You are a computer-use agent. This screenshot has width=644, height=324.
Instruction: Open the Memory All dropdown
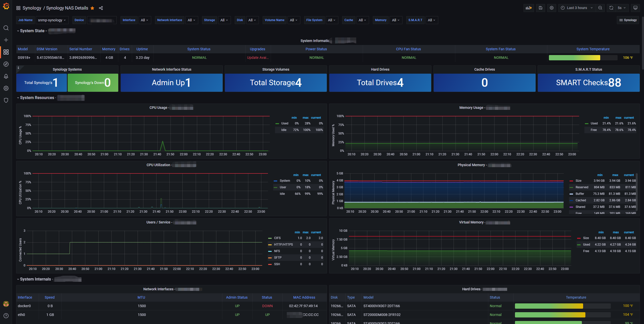396,20
